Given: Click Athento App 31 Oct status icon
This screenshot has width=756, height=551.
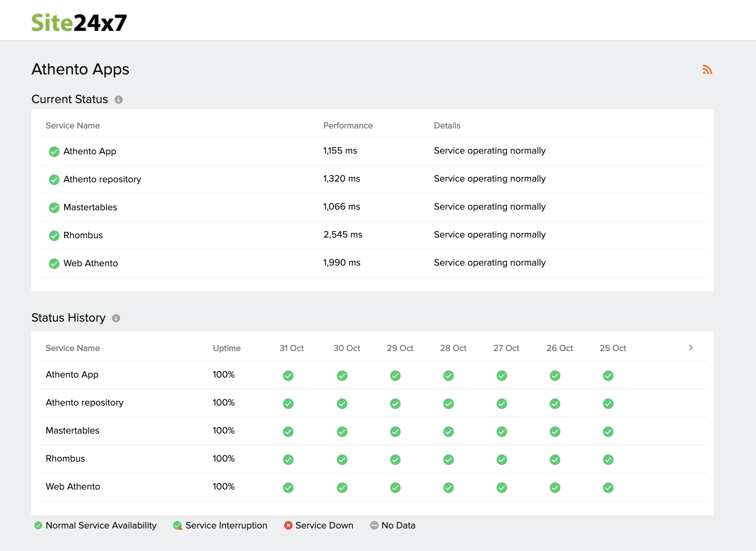Looking at the screenshot, I should click(288, 376).
